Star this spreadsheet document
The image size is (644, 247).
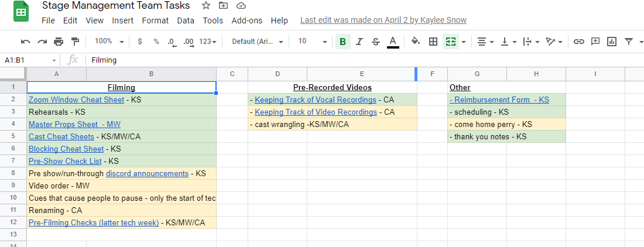(206, 6)
